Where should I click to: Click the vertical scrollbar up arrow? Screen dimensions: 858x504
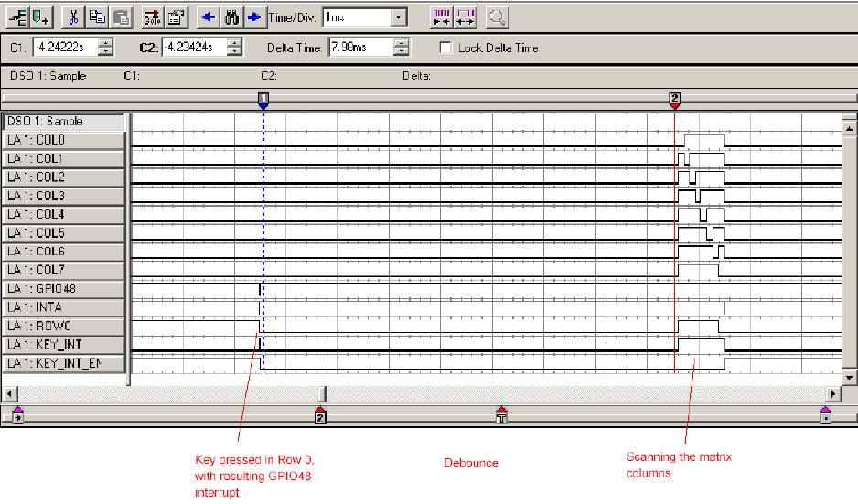[x=849, y=129]
